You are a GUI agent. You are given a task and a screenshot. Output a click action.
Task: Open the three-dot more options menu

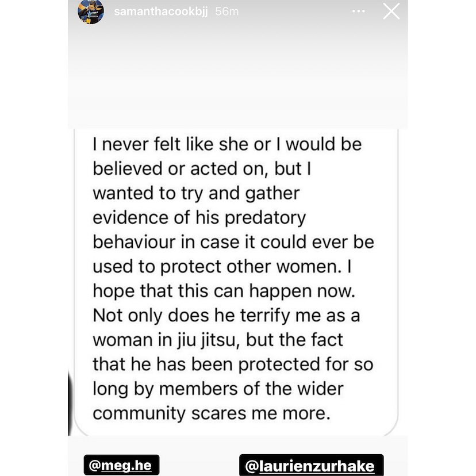[358, 11]
